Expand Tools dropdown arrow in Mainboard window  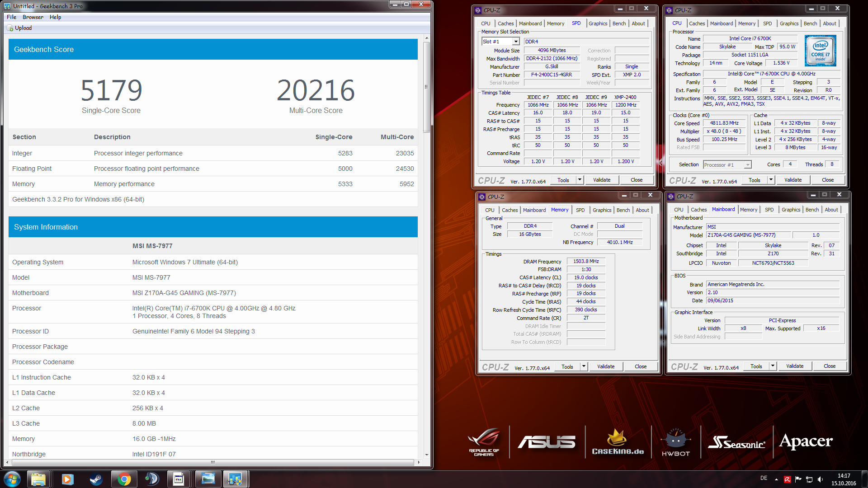(x=773, y=366)
